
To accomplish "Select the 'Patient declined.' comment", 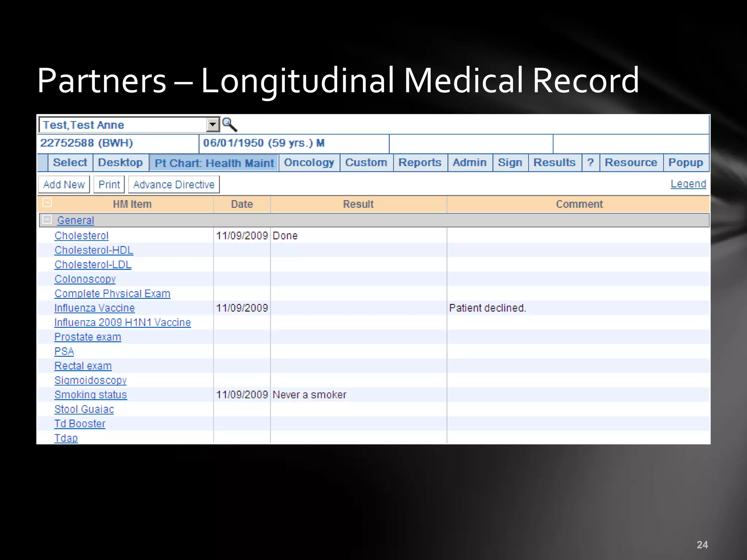I will click(488, 308).
